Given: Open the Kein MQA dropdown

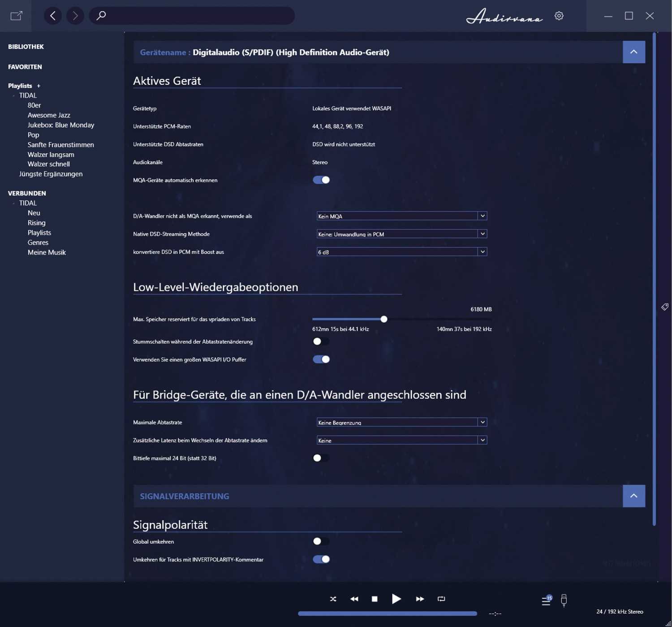Looking at the screenshot, I should pyautogui.click(x=401, y=216).
